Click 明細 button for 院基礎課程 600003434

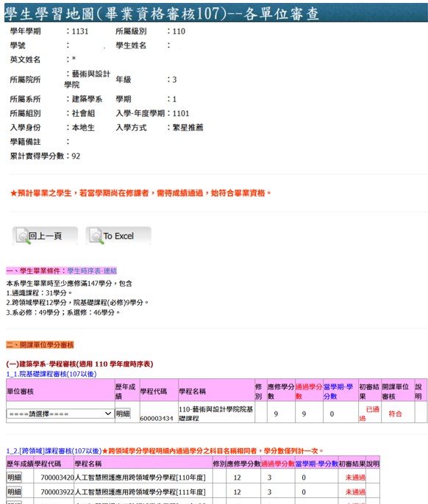point(123,414)
